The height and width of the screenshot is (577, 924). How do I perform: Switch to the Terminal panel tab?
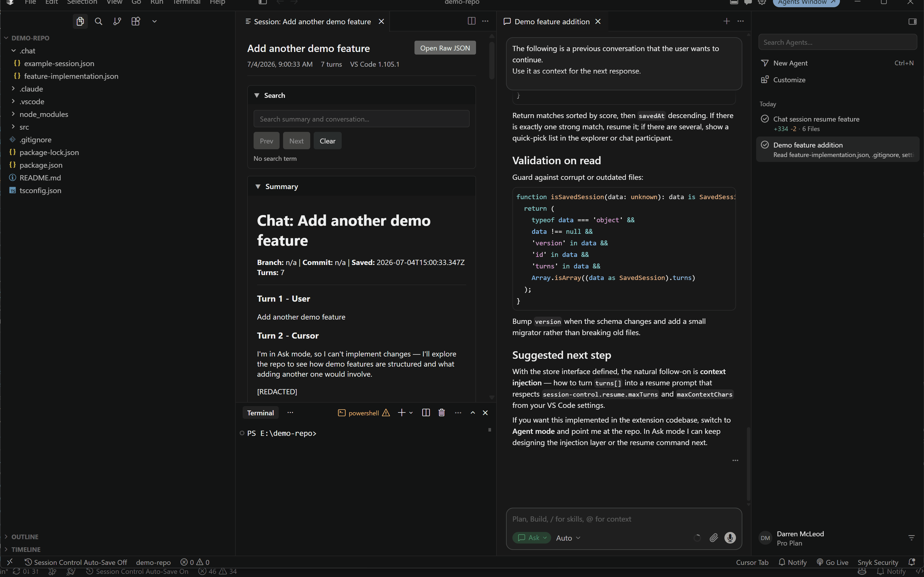pyautogui.click(x=261, y=412)
